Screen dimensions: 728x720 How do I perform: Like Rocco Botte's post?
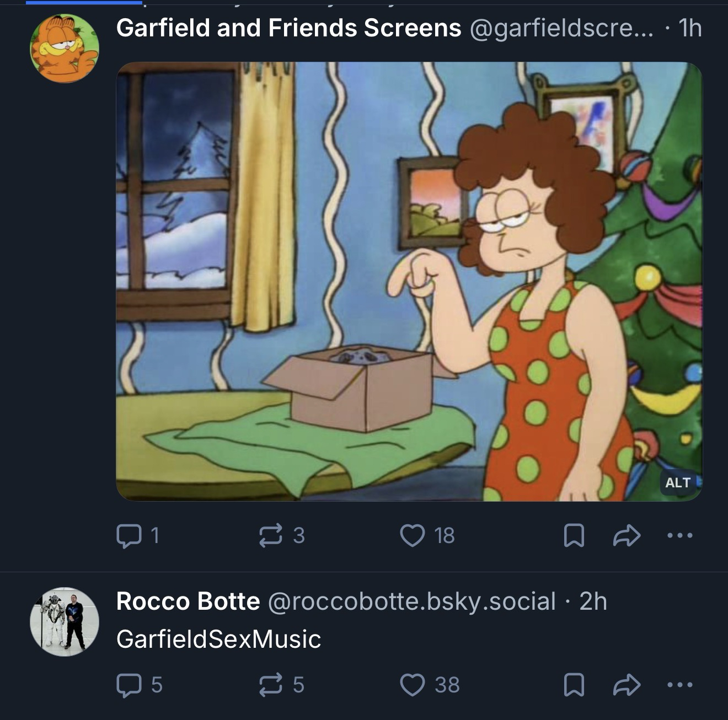click(413, 685)
